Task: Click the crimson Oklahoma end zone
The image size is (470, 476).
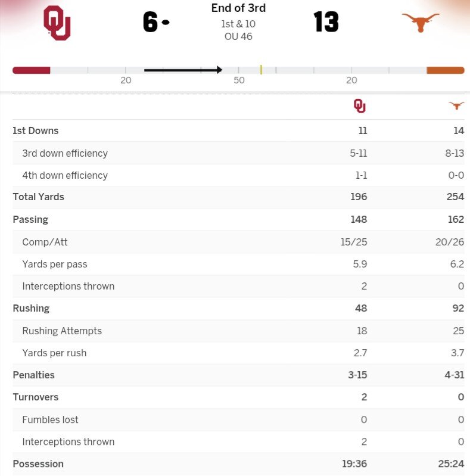Action: coord(32,70)
